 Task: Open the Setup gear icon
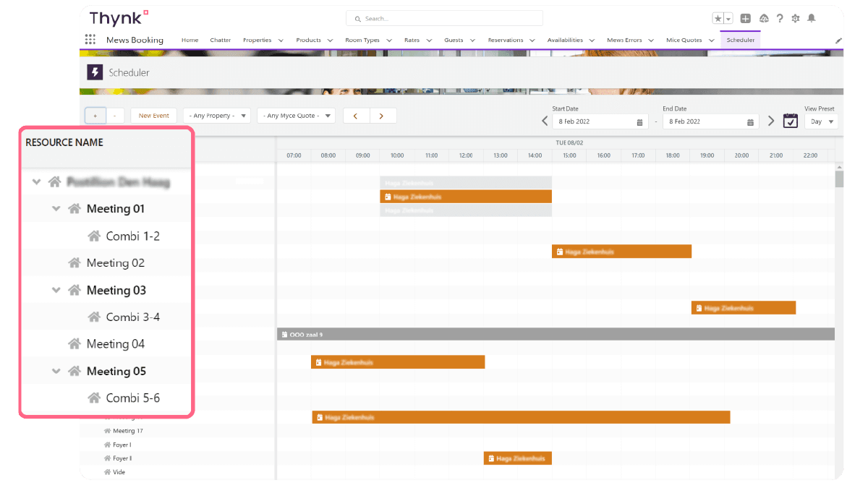pyautogui.click(x=796, y=18)
